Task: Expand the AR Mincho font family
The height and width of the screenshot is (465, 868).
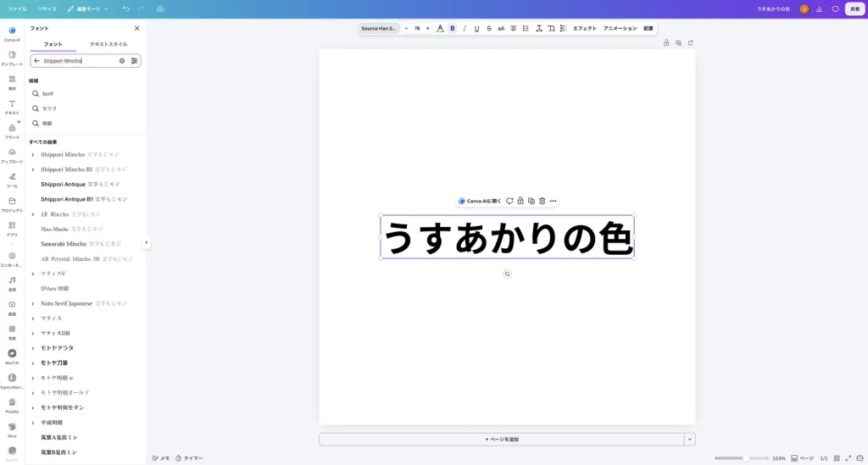Action: coord(33,214)
